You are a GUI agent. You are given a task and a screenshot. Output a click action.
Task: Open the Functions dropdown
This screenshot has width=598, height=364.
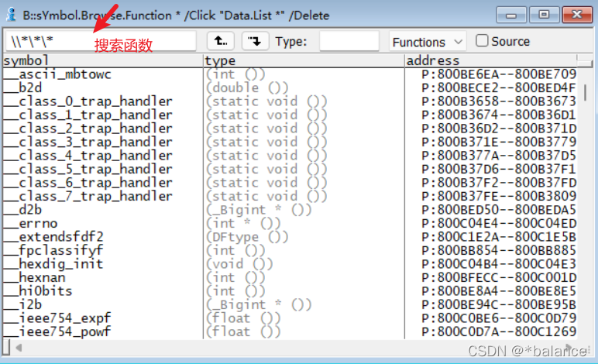click(x=427, y=42)
